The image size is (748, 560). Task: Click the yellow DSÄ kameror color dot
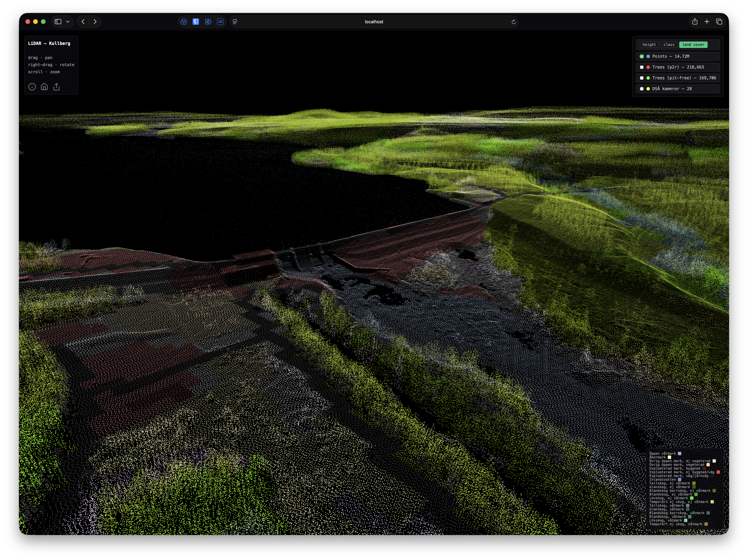click(x=648, y=89)
